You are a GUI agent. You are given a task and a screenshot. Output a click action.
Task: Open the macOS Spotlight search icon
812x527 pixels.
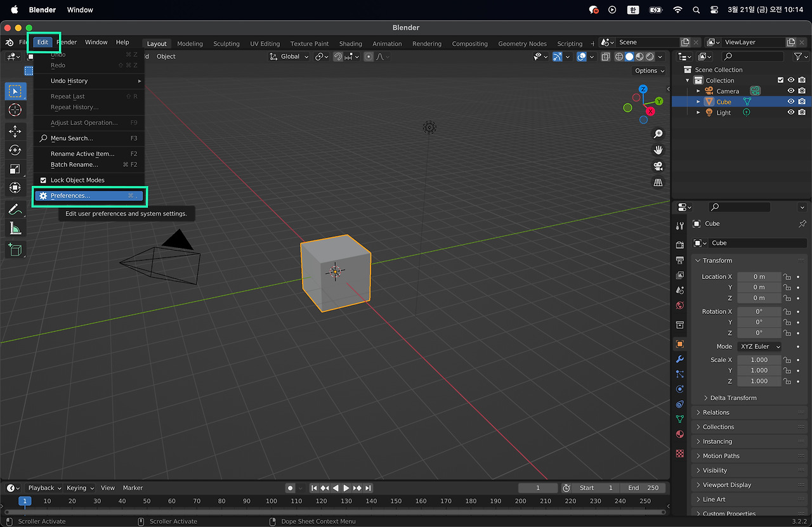[696, 10]
